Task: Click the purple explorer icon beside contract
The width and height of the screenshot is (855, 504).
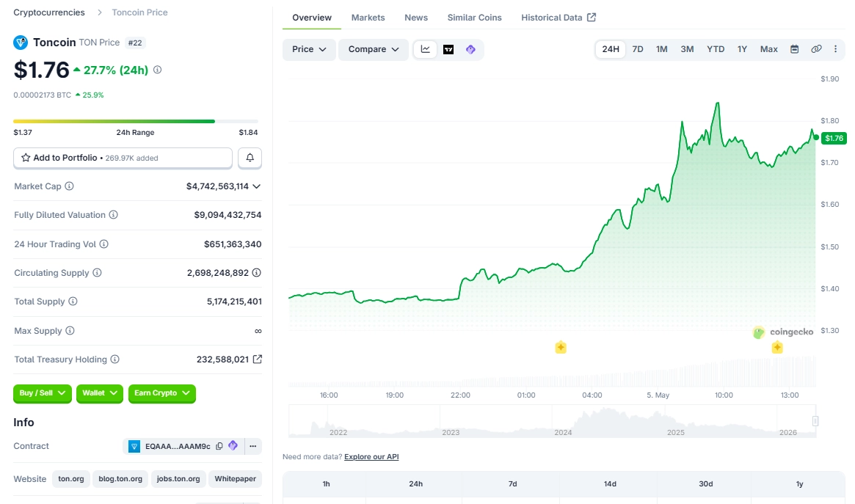Action: [x=233, y=445]
